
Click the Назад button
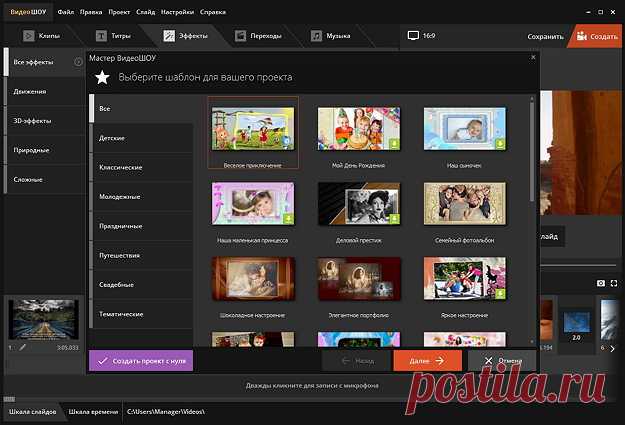tap(357, 361)
